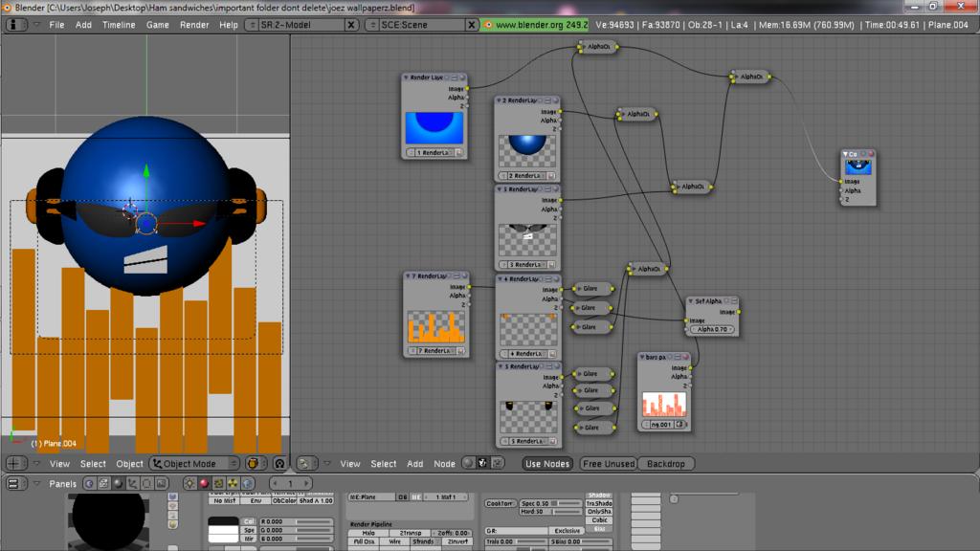Open the Render menu in top bar

194,25
